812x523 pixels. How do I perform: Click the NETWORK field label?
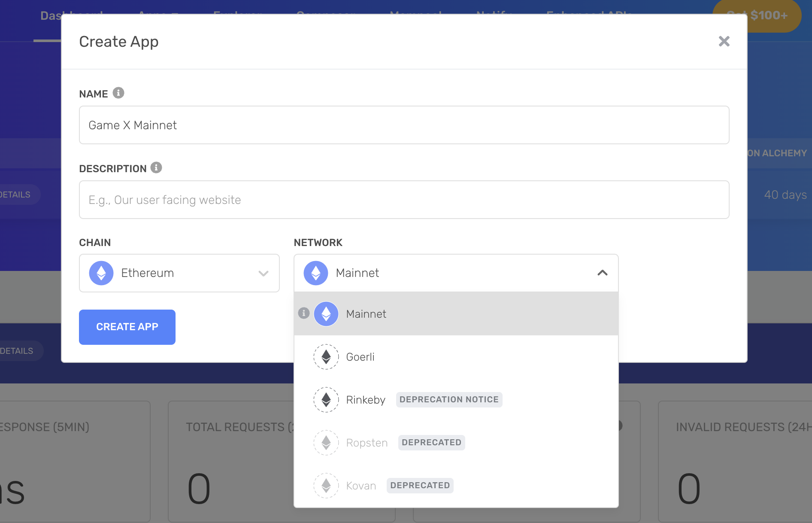[318, 243]
